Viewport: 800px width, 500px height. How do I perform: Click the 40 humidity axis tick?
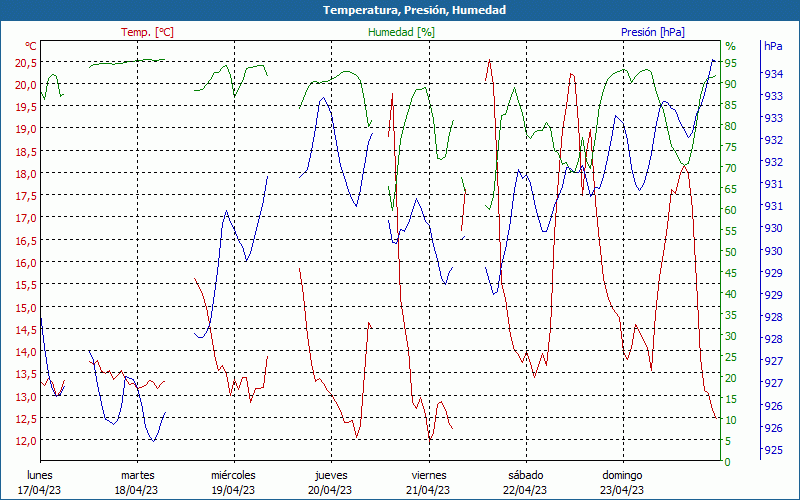coord(731,294)
